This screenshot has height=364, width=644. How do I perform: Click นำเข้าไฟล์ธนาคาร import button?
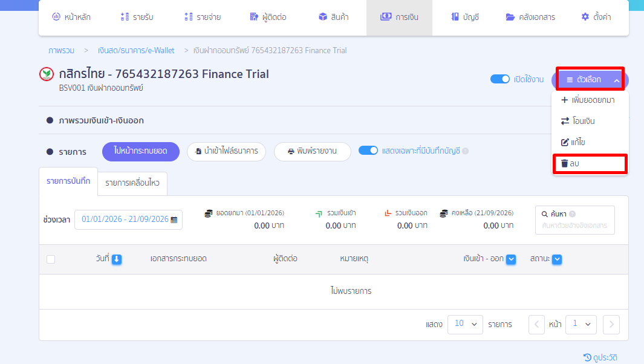tap(226, 152)
